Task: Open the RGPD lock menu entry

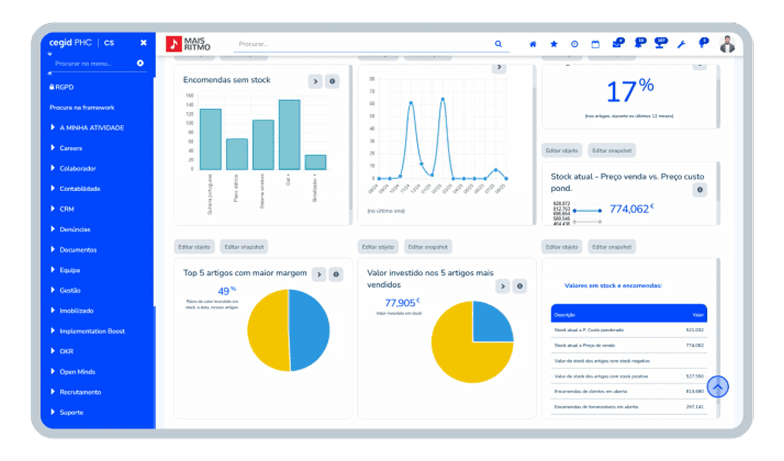Action: [62, 87]
